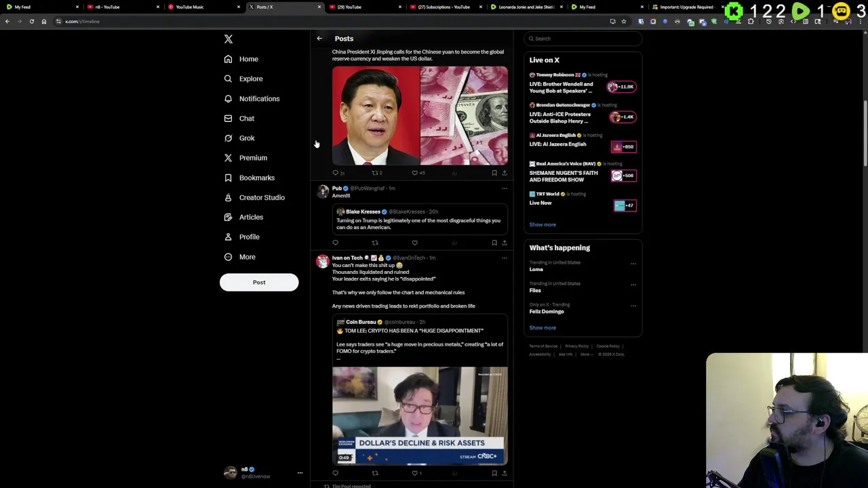
Task: Bookmark Pub's Amen post
Action: tap(494, 243)
